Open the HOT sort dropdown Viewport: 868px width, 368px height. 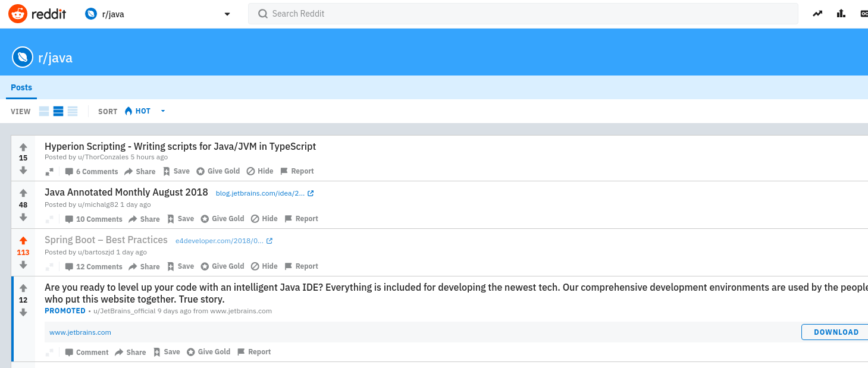145,111
